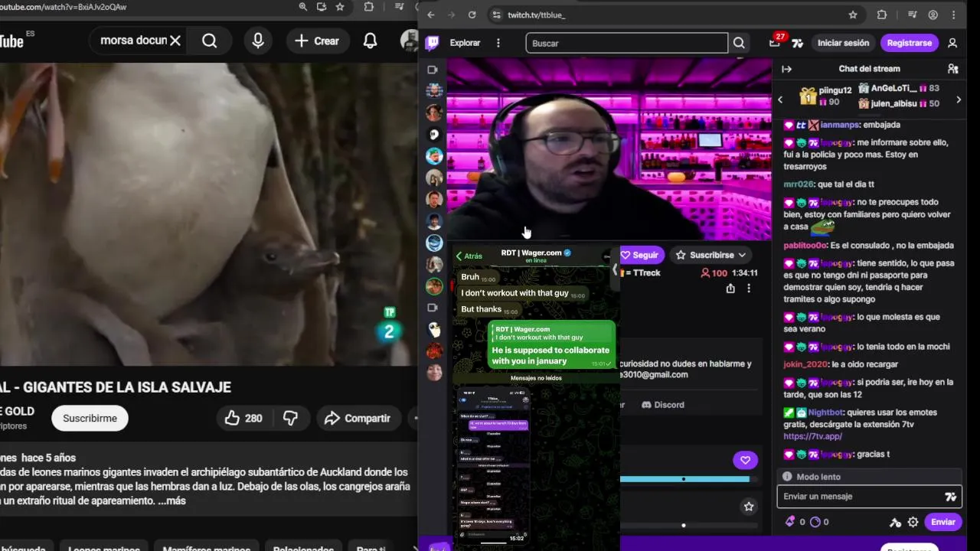
Task: Show next gift leaderboard entry
Action: pos(959,99)
